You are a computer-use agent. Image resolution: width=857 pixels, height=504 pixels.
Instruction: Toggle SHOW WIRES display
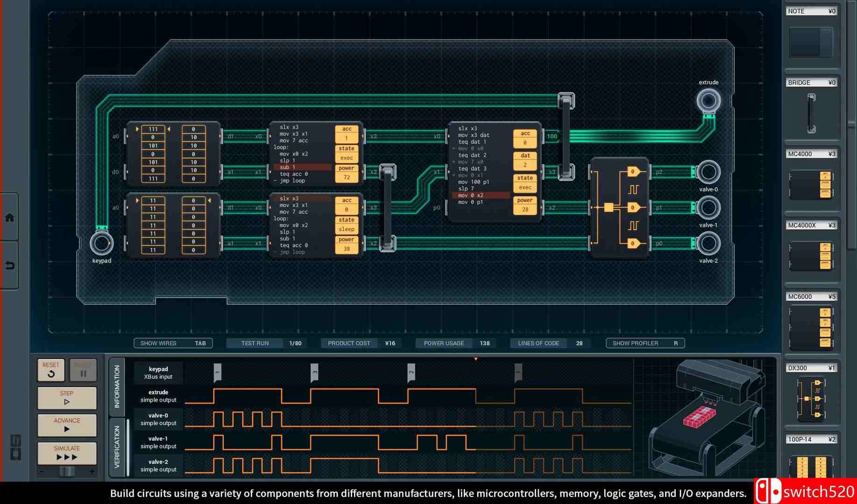click(x=172, y=343)
